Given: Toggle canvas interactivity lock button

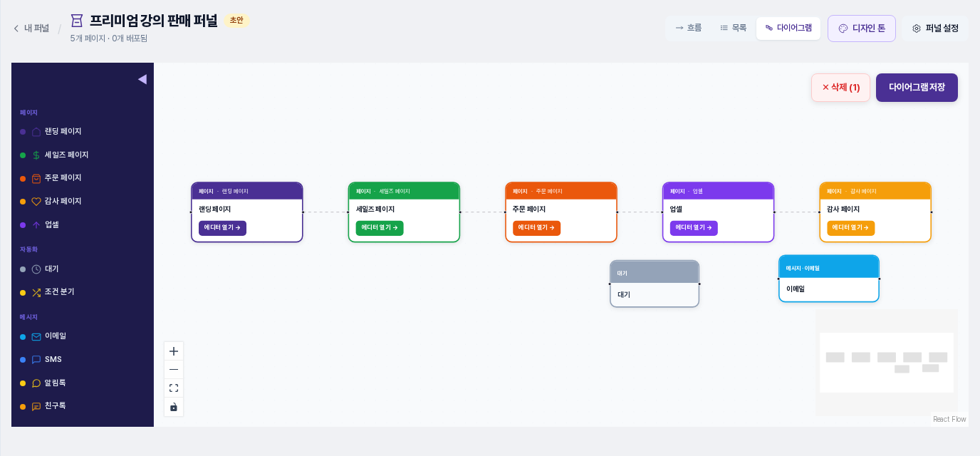Looking at the screenshot, I should coord(174,407).
